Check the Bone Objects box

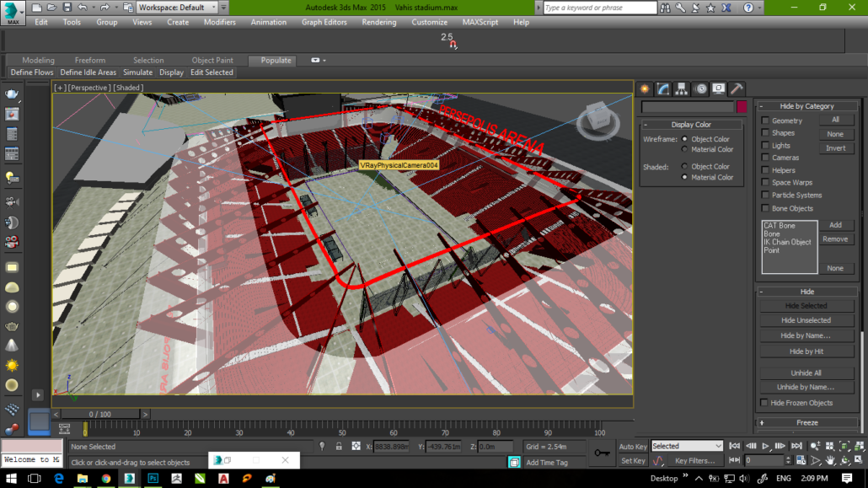click(x=765, y=208)
